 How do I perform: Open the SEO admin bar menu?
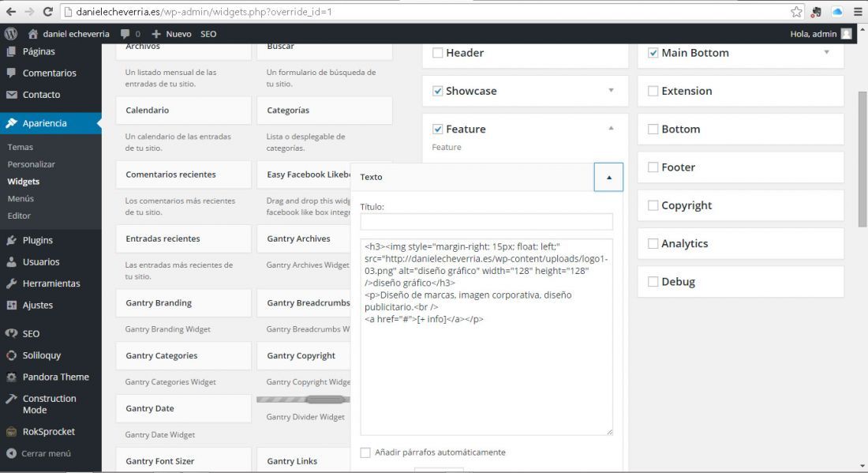pos(208,34)
